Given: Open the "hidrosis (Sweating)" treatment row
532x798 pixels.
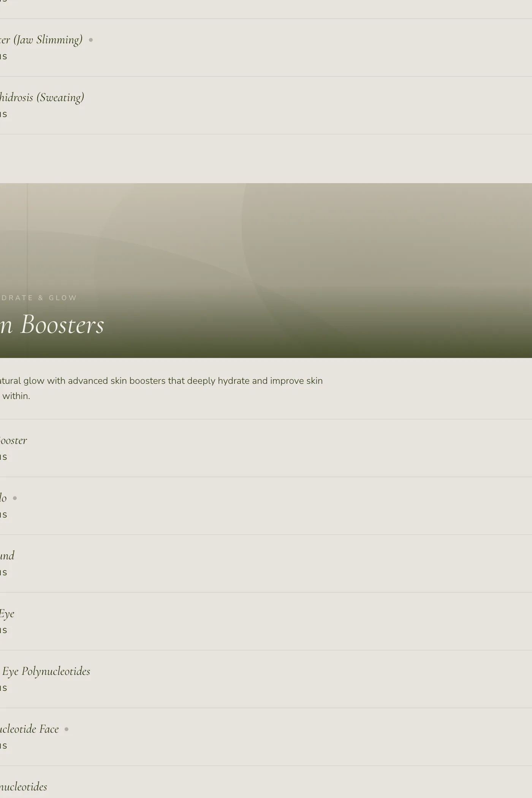Looking at the screenshot, I should coord(266,105).
